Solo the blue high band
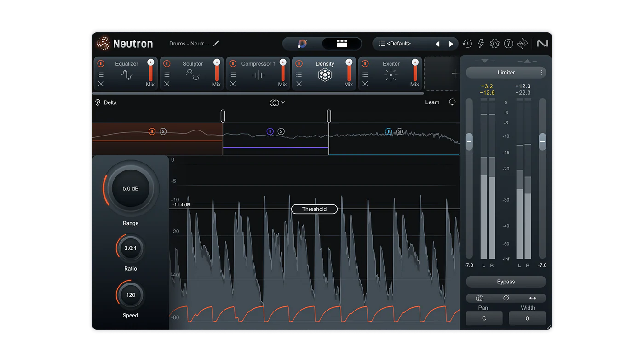 coord(400,131)
